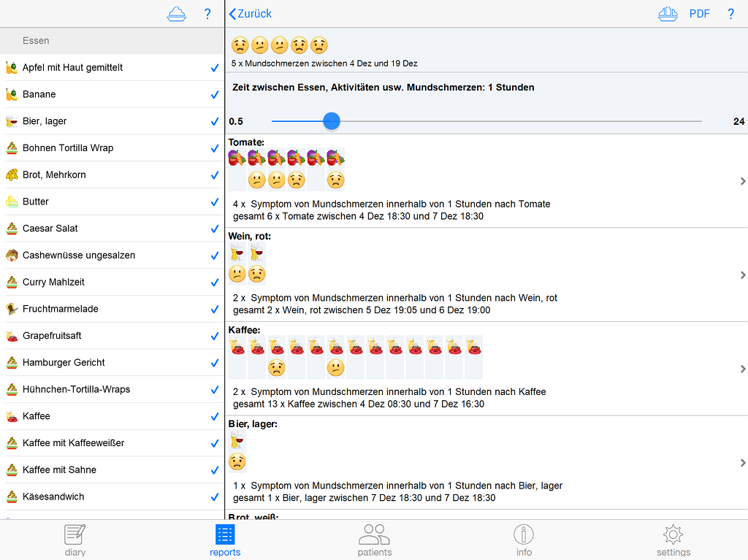748x560 pixels.
Task: Click the Hühnchen-Tortilla-Wraps meal icon
Action: (x=12, y=389)
